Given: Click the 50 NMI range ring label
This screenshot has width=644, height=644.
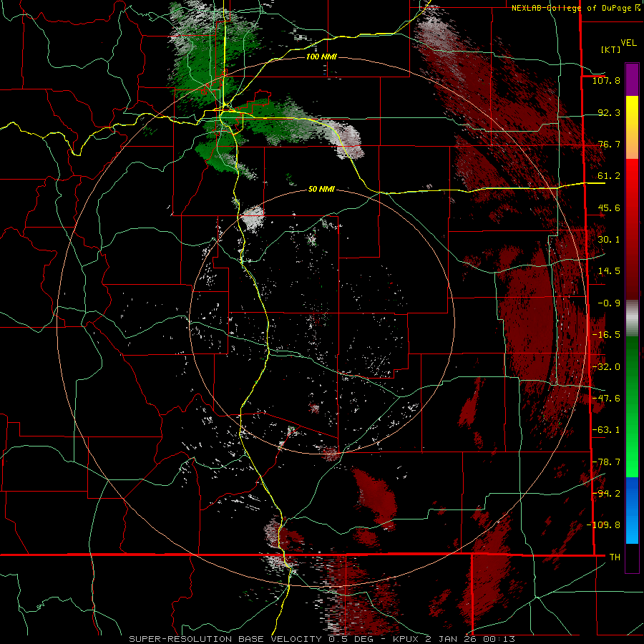Looking at the screenshot, I should click(x=321, y=189).
